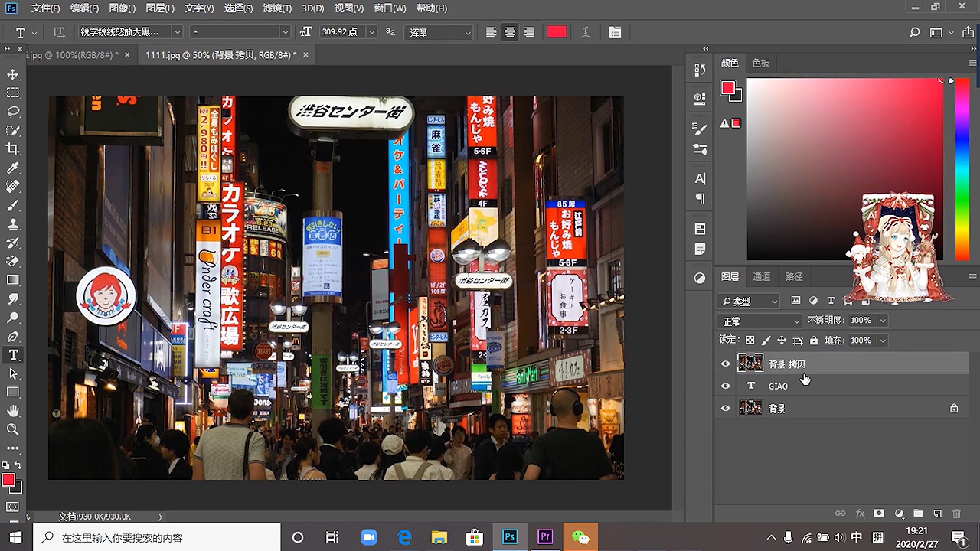Select the Crop tool
The height and width of the screenshot is (551, 980).
13,148
